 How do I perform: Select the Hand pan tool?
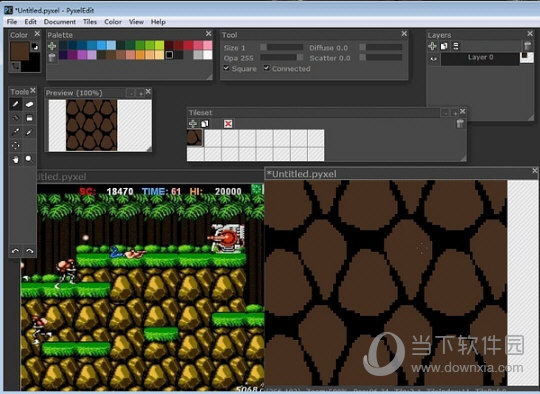(15, 159)
